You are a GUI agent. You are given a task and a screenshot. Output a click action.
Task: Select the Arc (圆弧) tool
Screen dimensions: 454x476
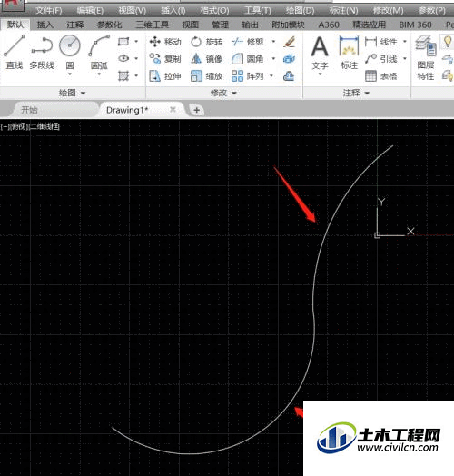tap(99, 51)
